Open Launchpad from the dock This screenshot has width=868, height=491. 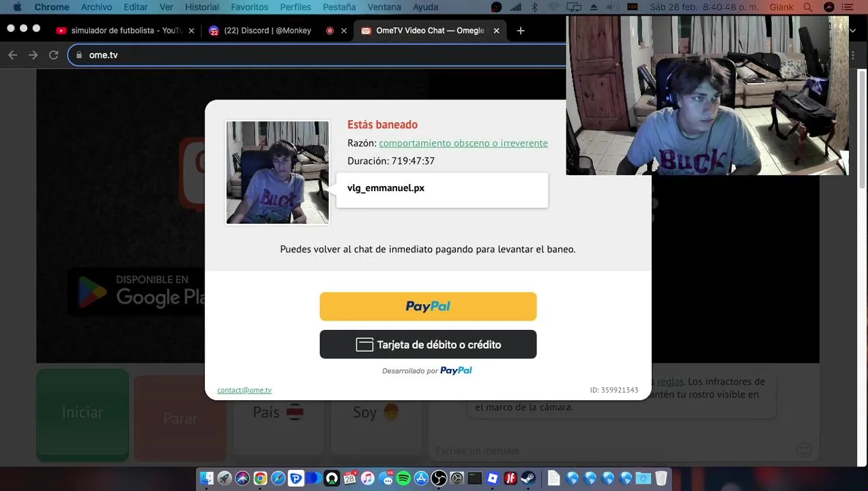click(x=225, y=479)
